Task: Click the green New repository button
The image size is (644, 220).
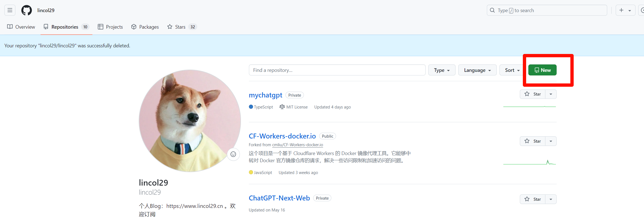Action: (x=542, y=70)
